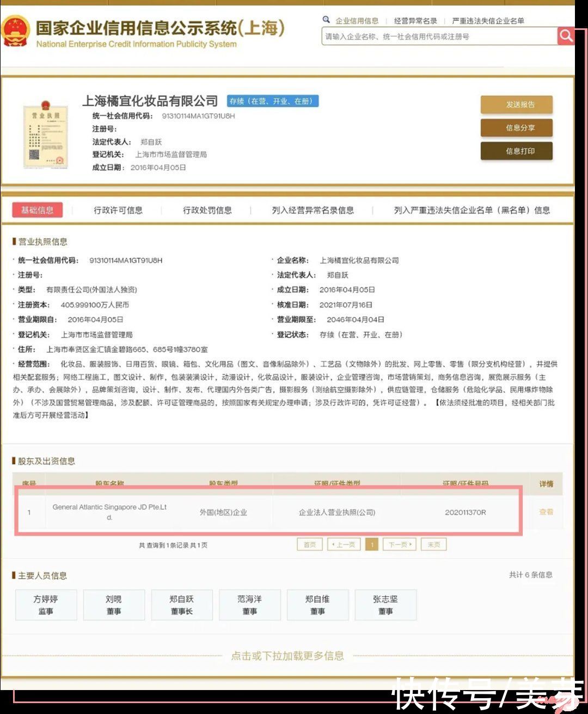The image size is (588, 714).
Task: Click the national emblem logo
Action: click(15, 32)
